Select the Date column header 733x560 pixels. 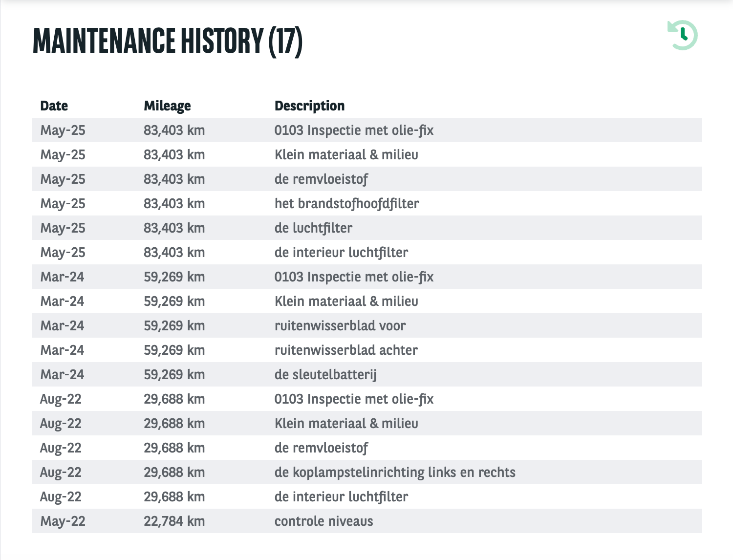click(54, 106)
